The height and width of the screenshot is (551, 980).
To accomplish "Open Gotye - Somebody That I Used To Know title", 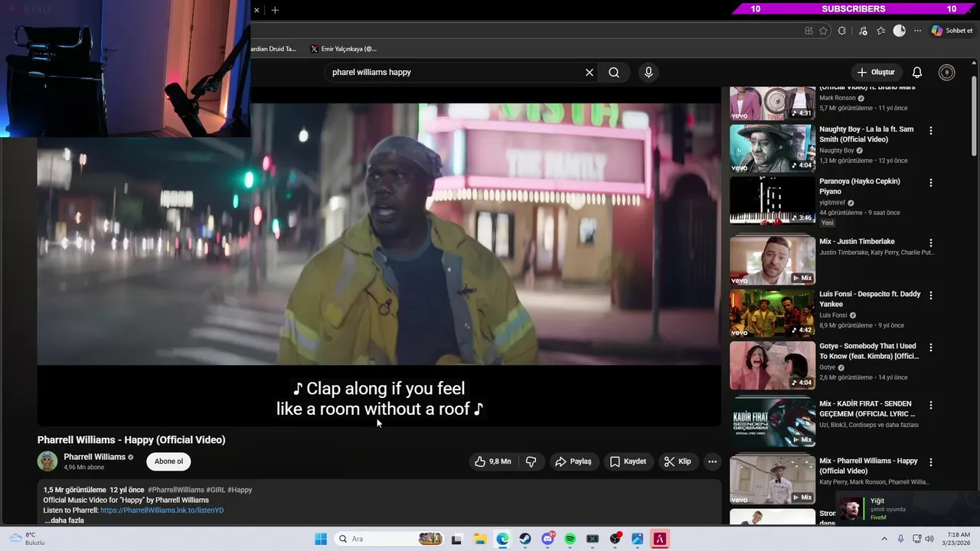I will point(869,351).
